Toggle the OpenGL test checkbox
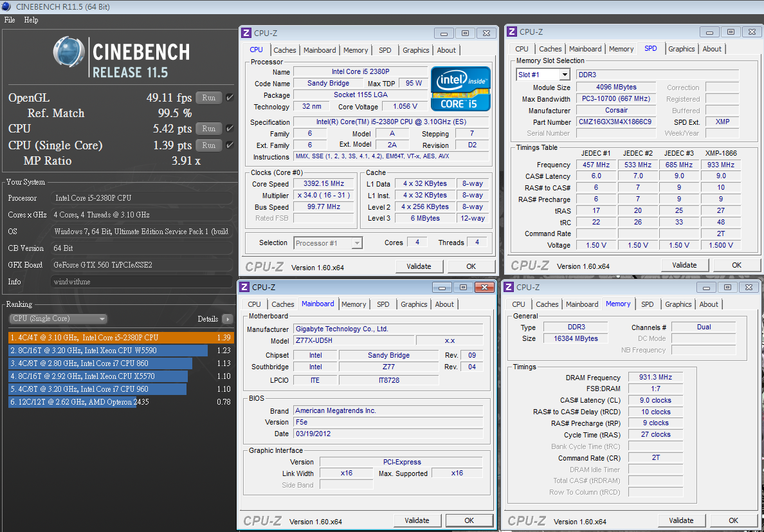 click(x=230, y=97)
